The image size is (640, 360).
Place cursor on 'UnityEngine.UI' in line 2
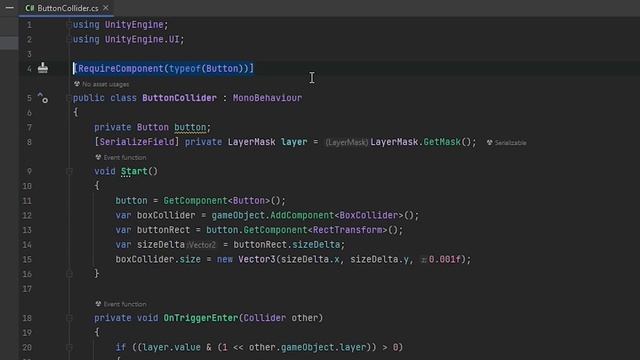tap(142, 39)
